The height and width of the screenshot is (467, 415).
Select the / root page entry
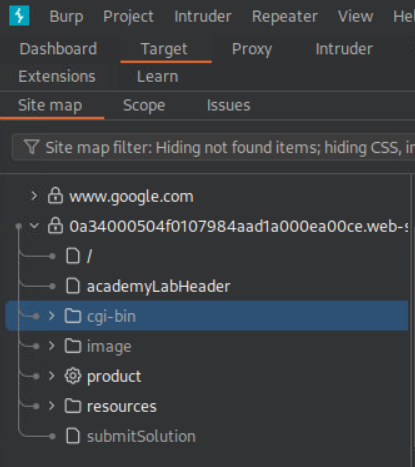[x=89, y=256]
